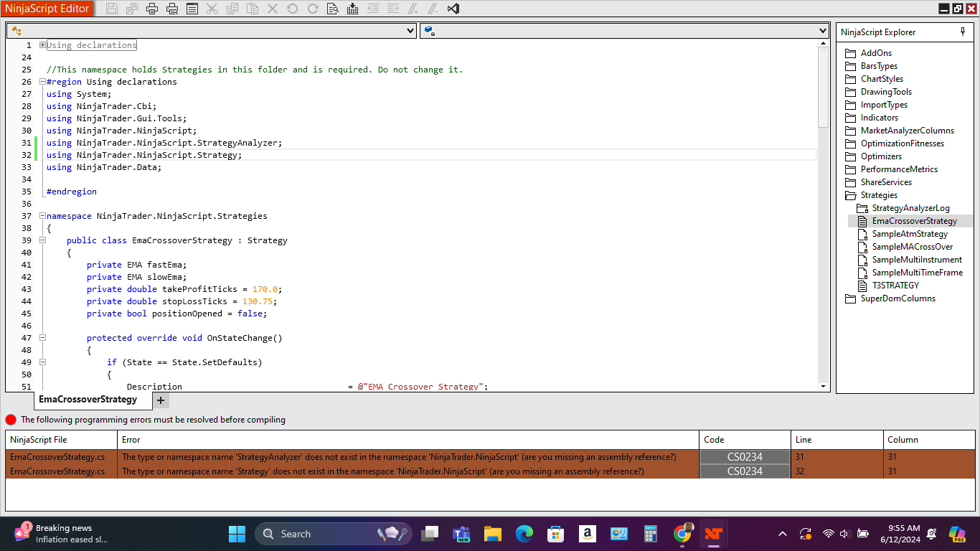Toggle the NinjaScript Explorer pin
Image resolution: width=980 pixels, height=551 pixels.
(x=963, y=32)
